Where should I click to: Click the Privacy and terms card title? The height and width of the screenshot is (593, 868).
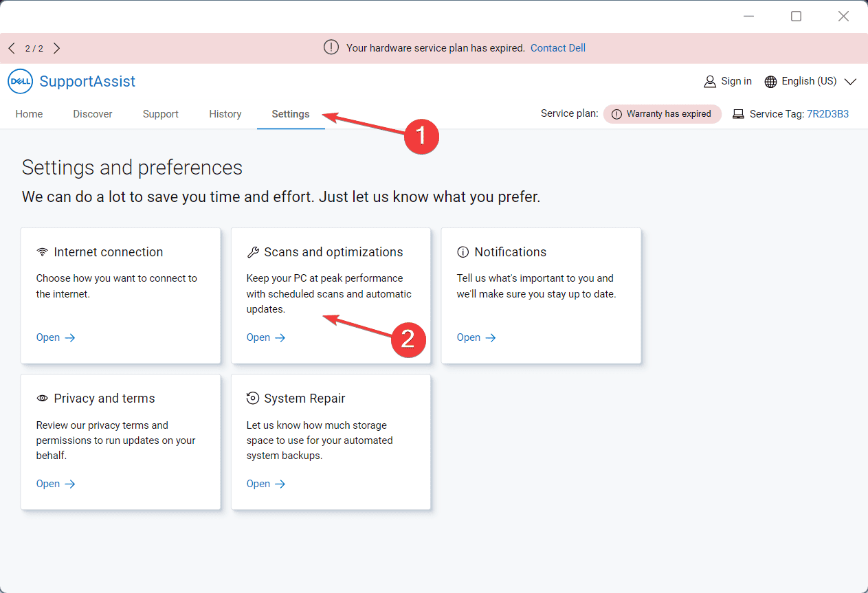click(x=104, y=399)
